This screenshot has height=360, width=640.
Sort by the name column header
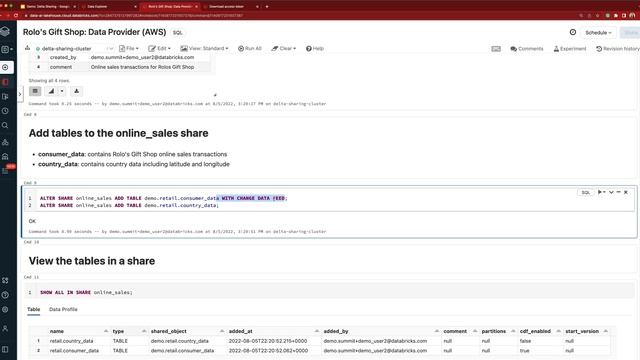(79, 331)
